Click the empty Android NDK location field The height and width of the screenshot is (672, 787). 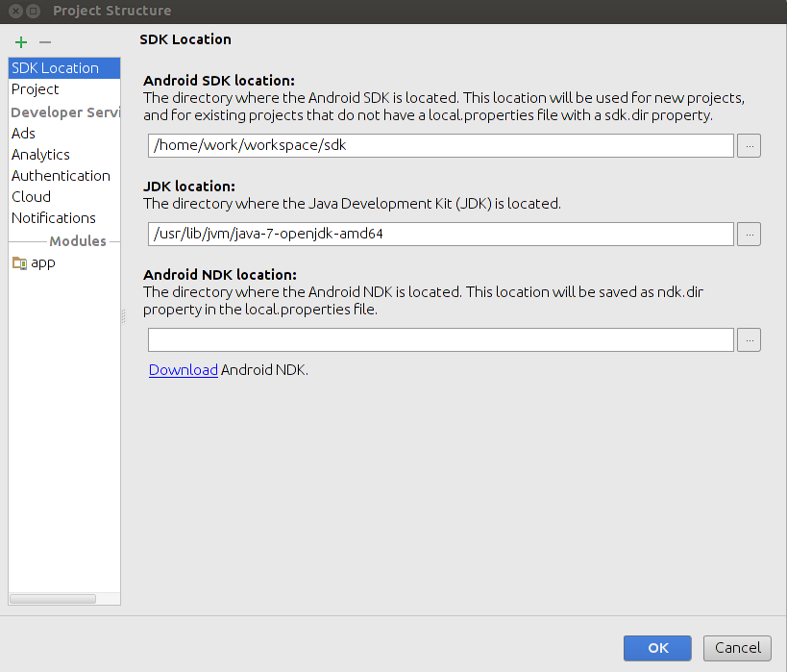pos(441,339)
